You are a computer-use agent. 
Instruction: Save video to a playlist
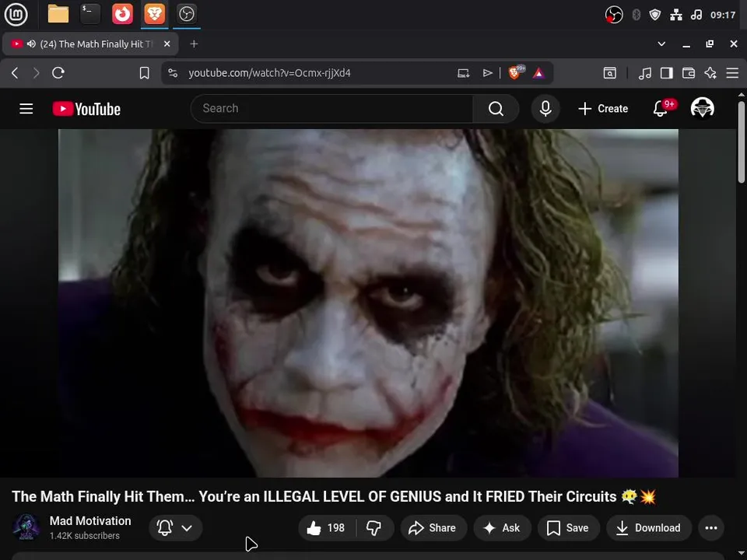tap(568, 527)
